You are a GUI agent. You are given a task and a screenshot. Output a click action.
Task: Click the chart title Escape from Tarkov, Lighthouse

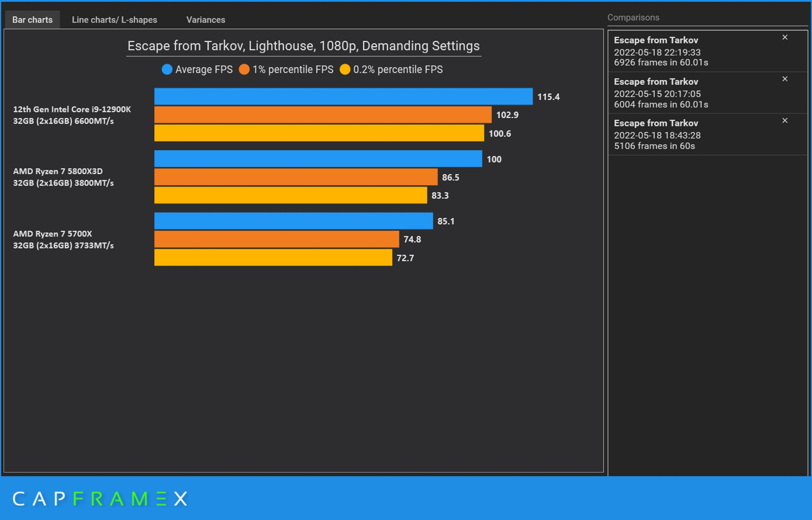coord(303,46)
